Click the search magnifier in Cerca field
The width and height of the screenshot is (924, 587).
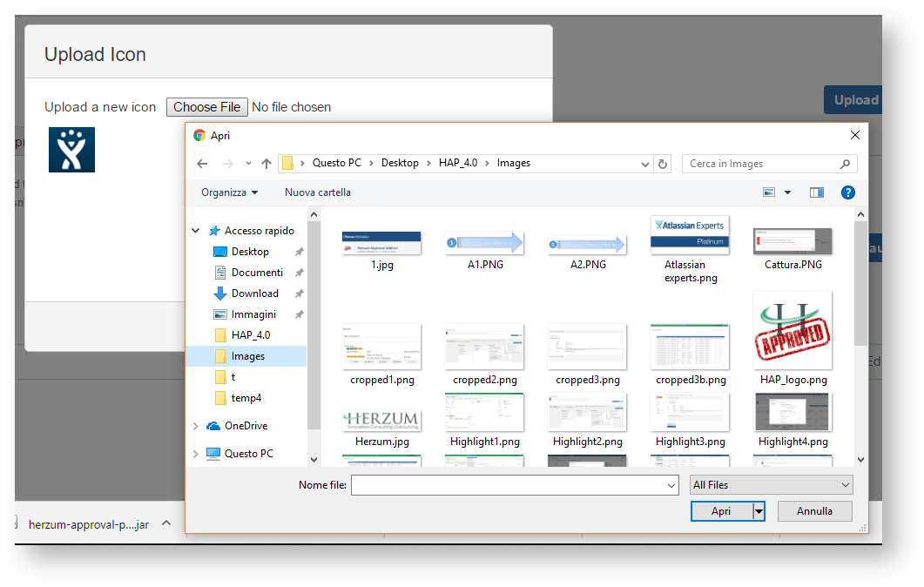845,164
